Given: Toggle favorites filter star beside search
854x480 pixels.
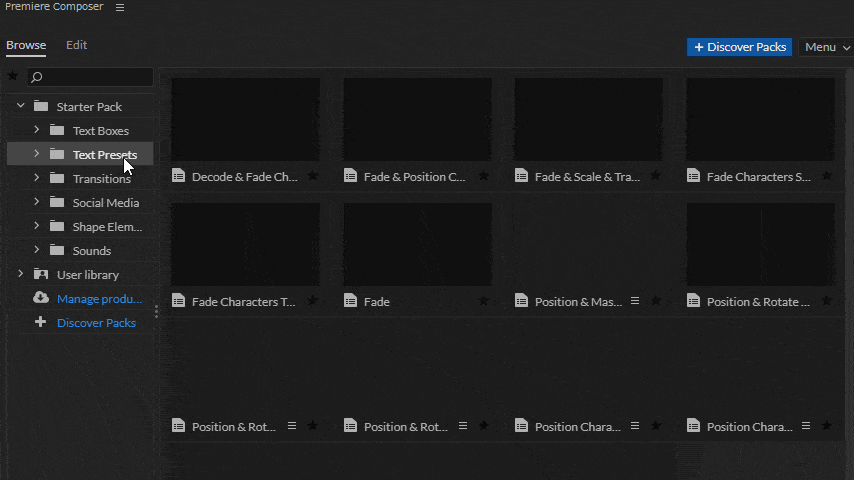Looking at the screenshot, I should (13, 76).
